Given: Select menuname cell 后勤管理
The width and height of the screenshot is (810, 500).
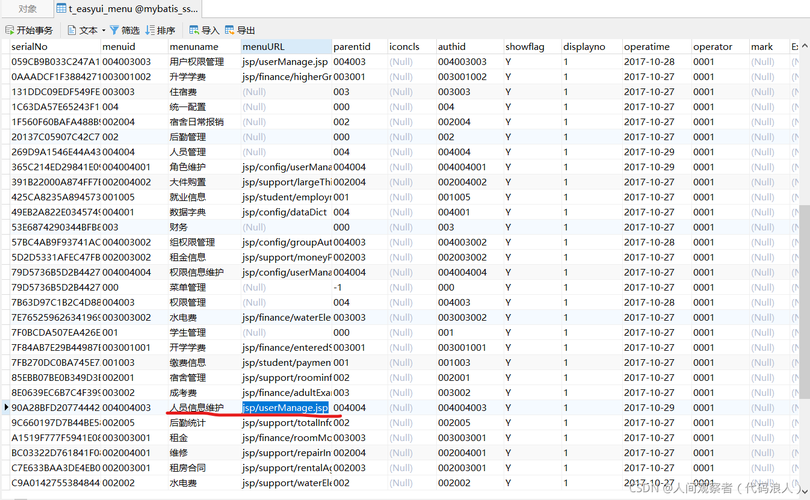Looking at the screenshot, I should click(205, 136).
